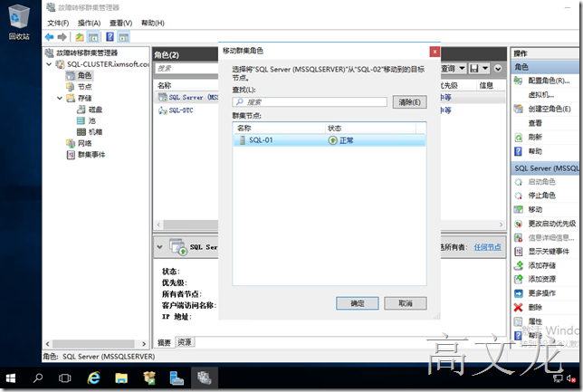Open File Explorer from the taskbar
The width and height of the screenshot is (583, 392).
121,378
